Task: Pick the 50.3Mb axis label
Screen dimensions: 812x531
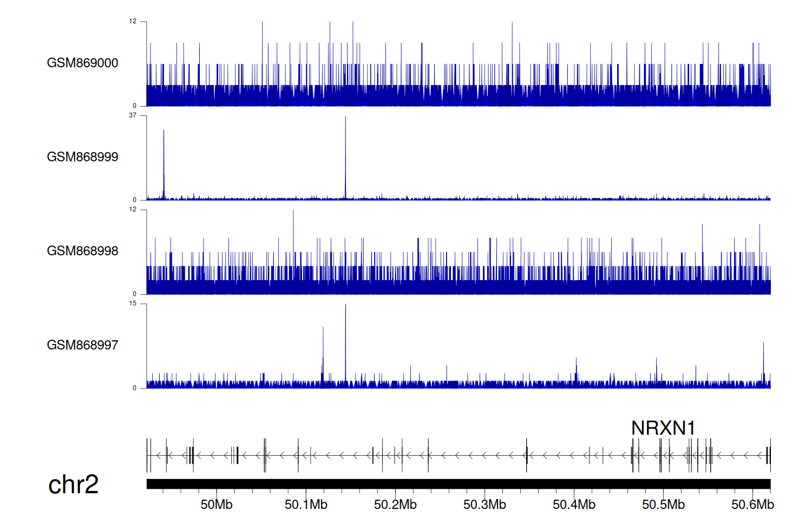Action: [x=484, y=504]
